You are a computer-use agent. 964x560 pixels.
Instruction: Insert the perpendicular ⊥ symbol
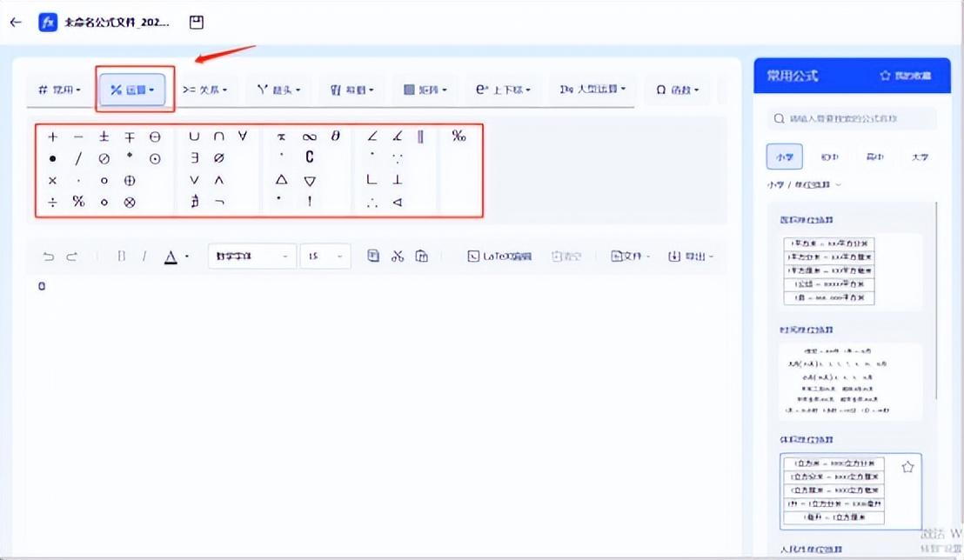398,179
